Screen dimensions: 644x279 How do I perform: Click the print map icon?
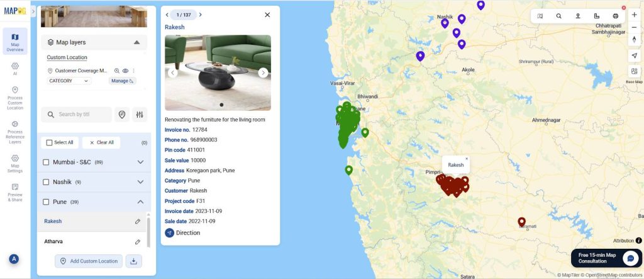click(615, 16)
